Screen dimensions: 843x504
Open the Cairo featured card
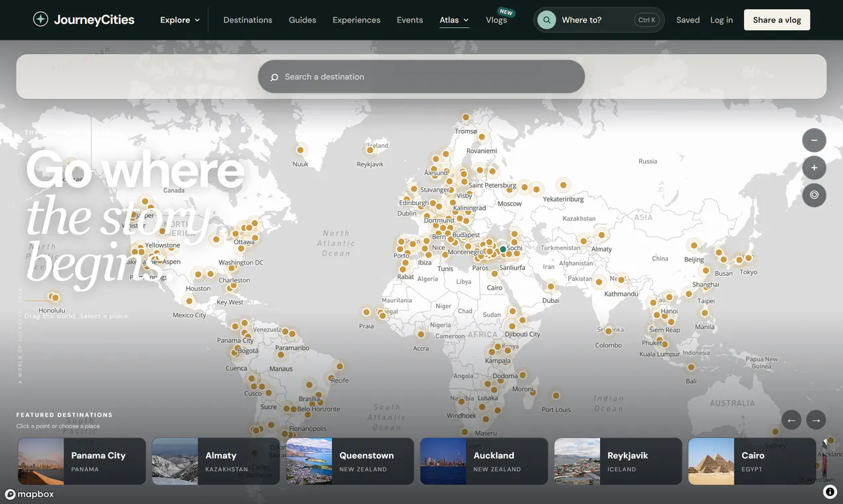752,461
